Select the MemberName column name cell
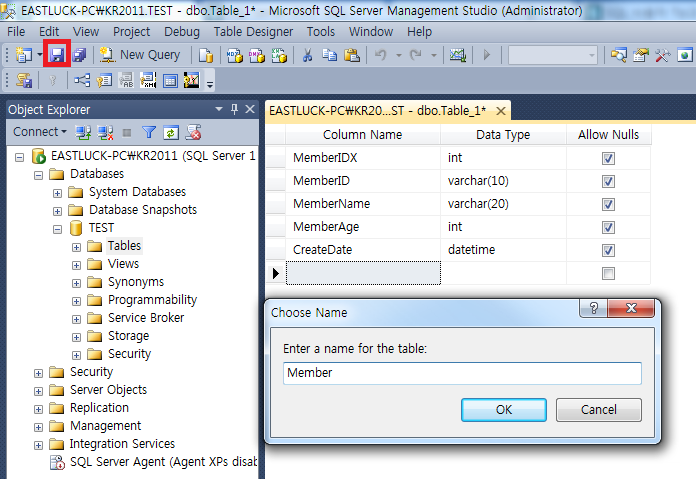This screenshot has width=696, height=479. [x=363, y=204]
